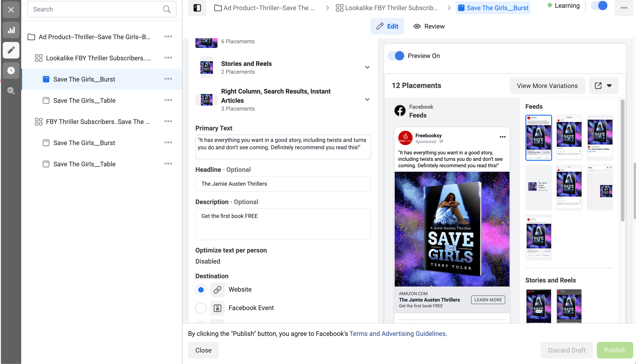Open more options for second Save The Girls__Burst ad
636x364 pixels.
(168, 143)
